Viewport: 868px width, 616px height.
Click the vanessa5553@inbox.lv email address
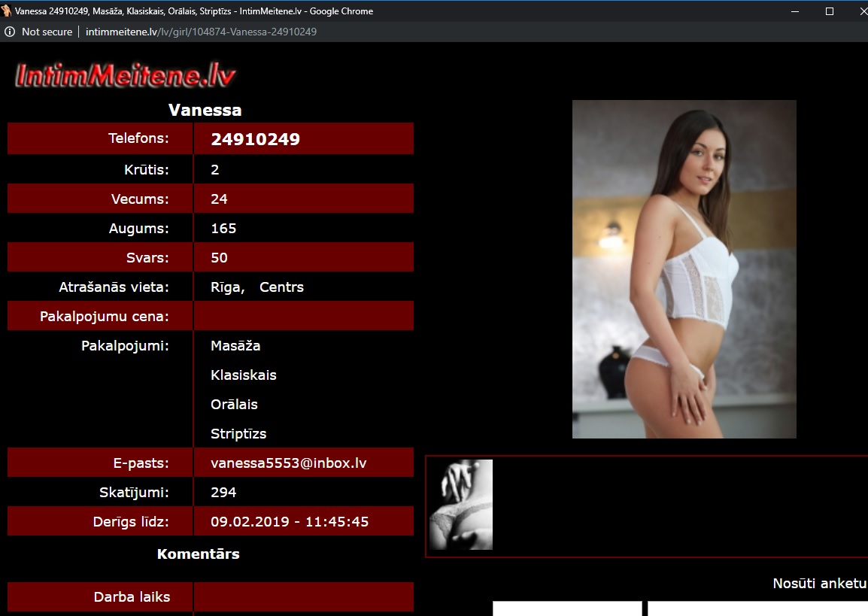click(x=288, y=463)
